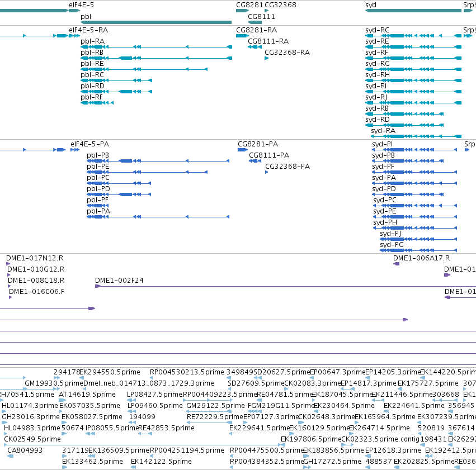Select EST CA804993
Screen dimensions: 476x470
click(x=10, y=455)
